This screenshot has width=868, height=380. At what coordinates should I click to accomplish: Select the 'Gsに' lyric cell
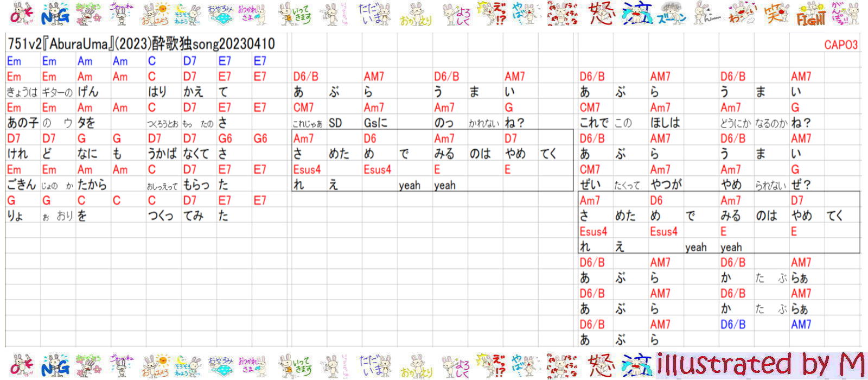(375, 123)
